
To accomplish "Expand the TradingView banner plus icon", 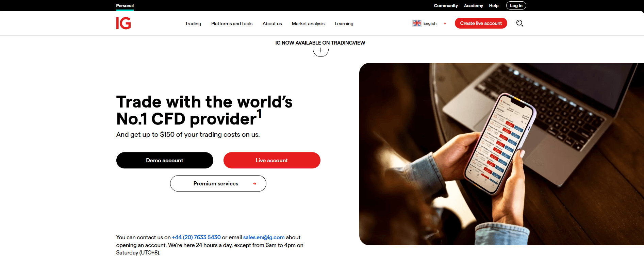I will [320, 50].
